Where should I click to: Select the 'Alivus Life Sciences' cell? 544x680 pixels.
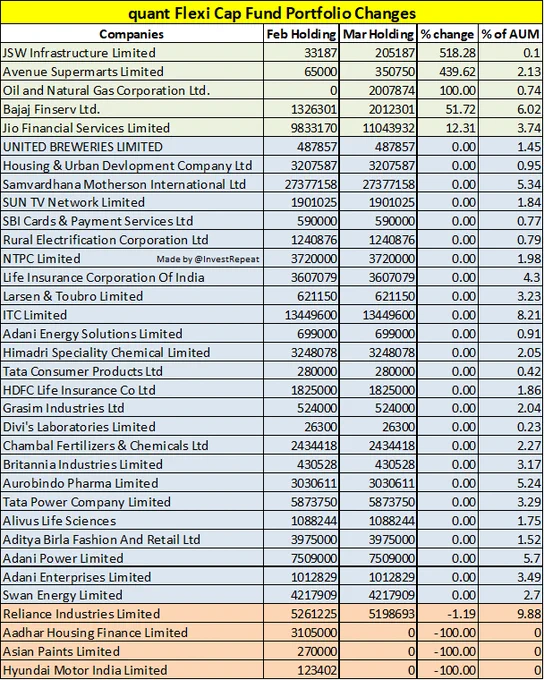pyautogui.click(x=132, y=520)
